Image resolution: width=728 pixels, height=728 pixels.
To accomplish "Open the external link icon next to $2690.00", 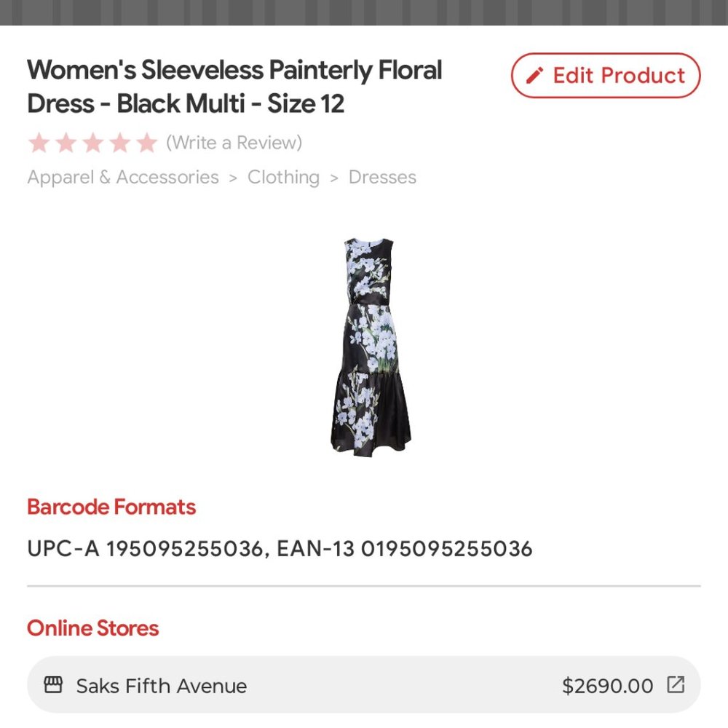I will (676, 685).
